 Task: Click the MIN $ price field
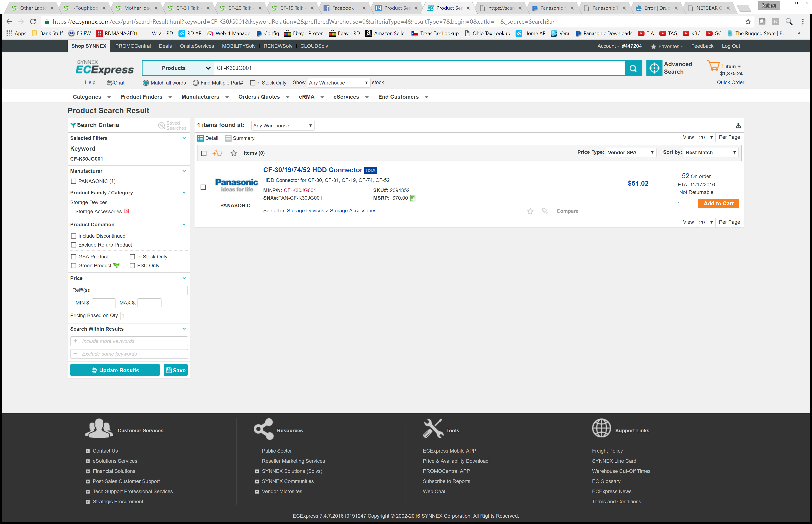point(104,303)
